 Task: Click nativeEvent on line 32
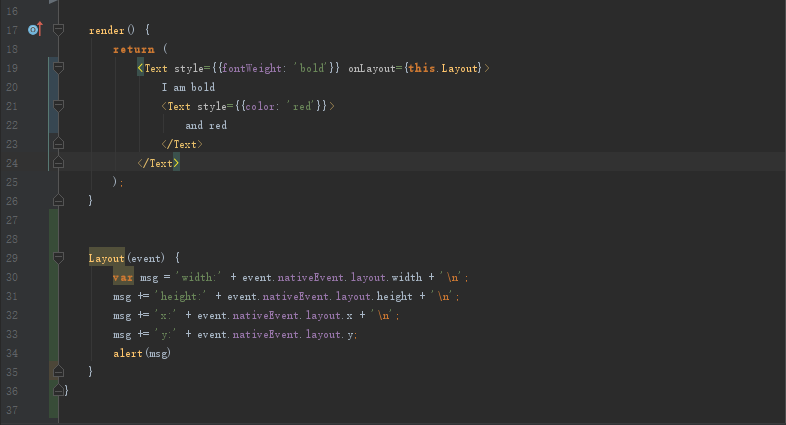tap(266, 315)
